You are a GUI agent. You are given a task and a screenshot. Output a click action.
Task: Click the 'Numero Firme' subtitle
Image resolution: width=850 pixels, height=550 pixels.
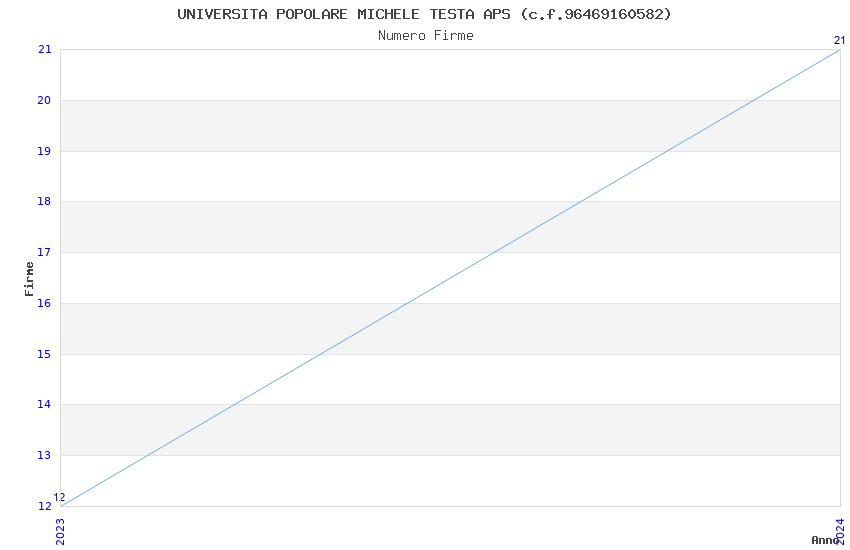click(426, 36)
